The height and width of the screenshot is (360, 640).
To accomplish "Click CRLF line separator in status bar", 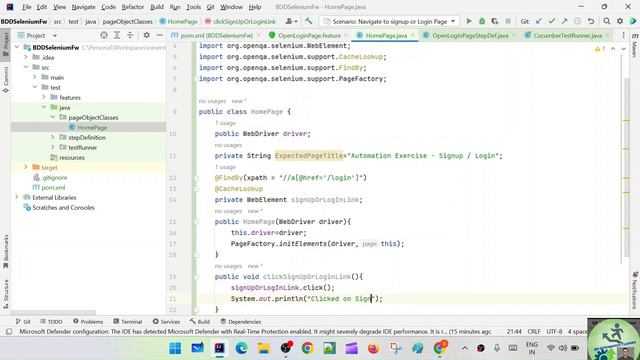I will tap(534, 331).
